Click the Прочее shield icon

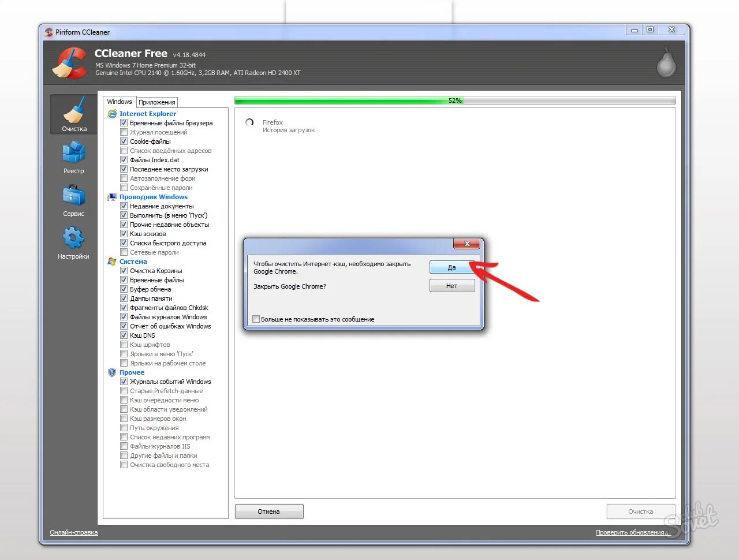pos(112,372)
